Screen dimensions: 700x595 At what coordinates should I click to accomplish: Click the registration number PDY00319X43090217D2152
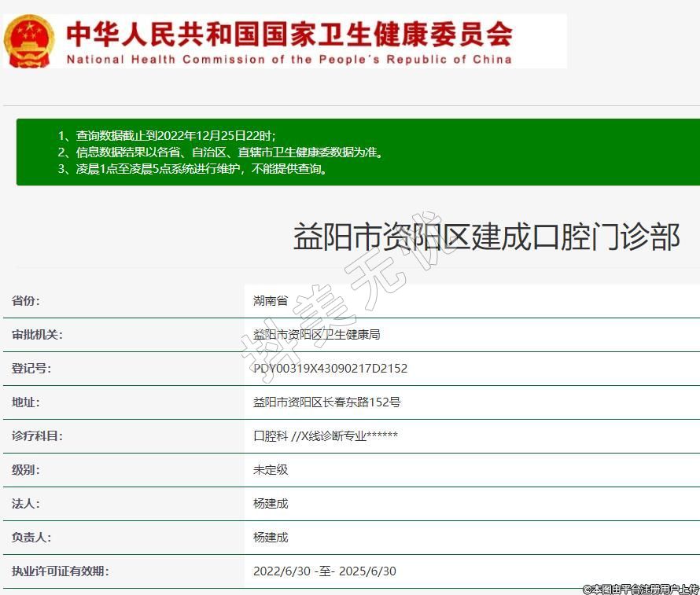pos(330,369)
